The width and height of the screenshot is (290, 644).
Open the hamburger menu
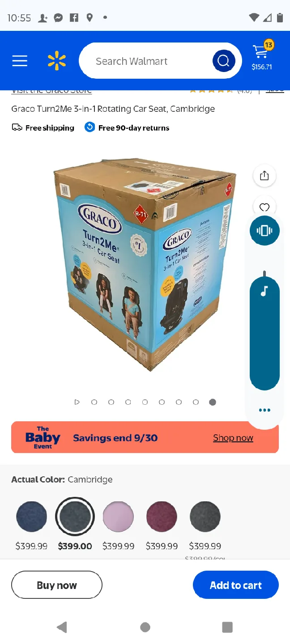[20, 61]
